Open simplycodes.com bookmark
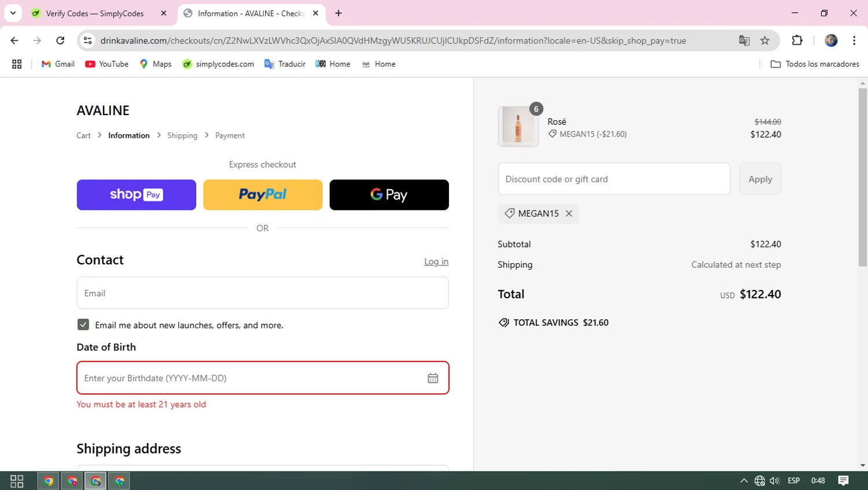The height and width of the screenshot is (490, 868). (x=218, y=64)
